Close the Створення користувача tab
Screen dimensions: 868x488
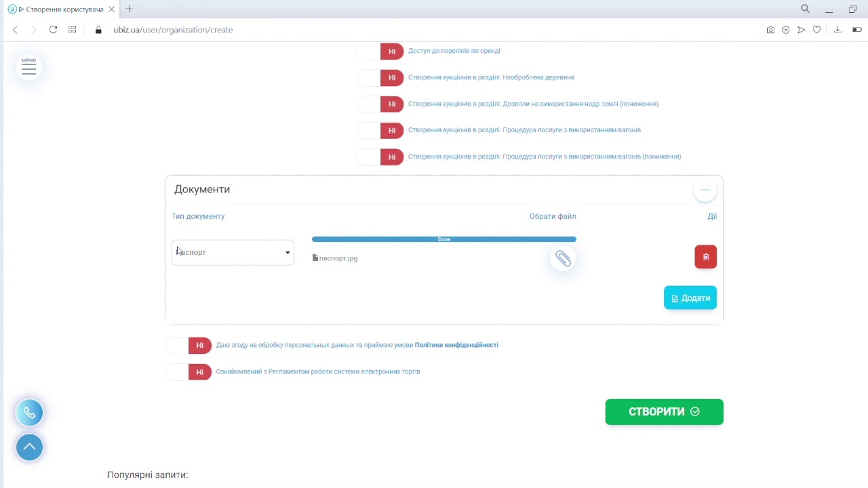click(111, 9)
